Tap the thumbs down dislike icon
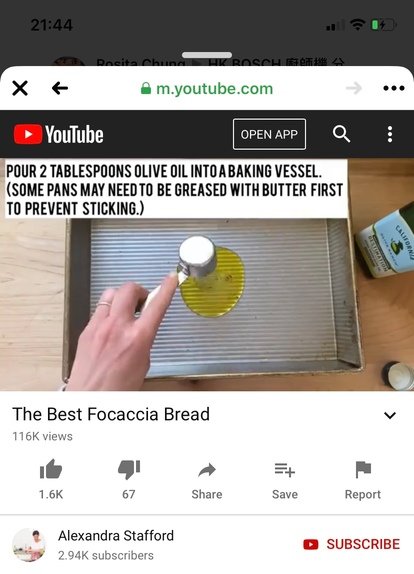This screenshot has height=574, width=414. pos(129,469)
